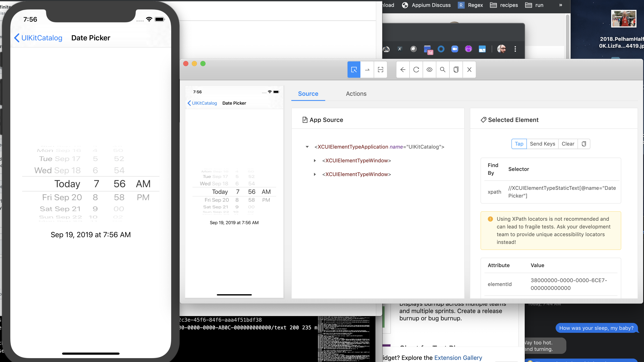The height and width of the screenshot is (362, 644).
Task: Click the gray circle extension icon
Action: coord(414,49)
